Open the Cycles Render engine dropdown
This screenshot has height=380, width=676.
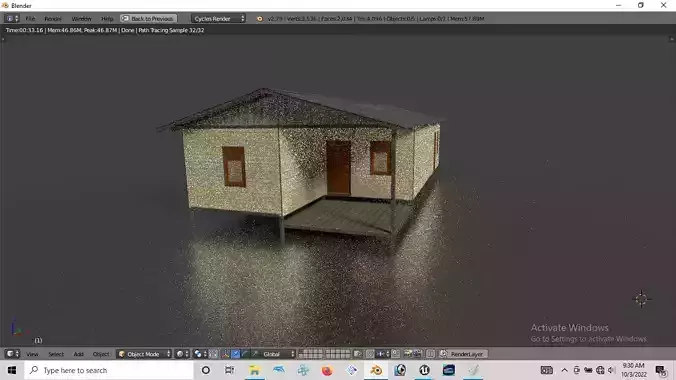(218, 19)
